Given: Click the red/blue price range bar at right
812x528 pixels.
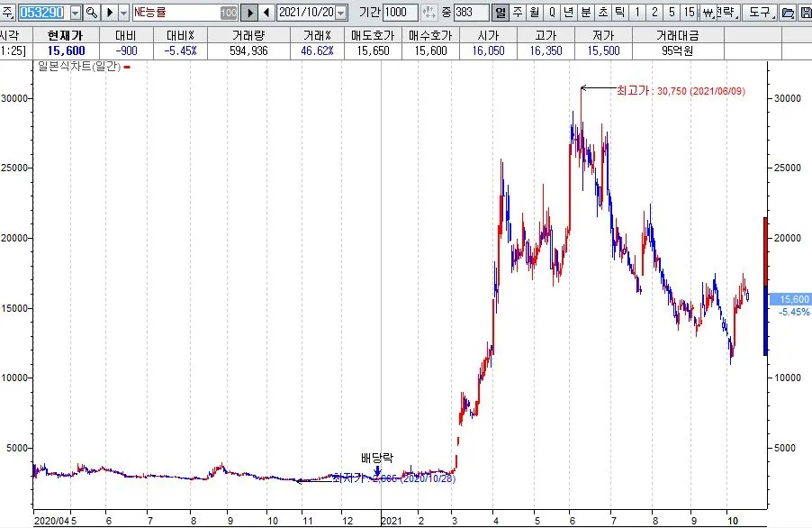Looking at the screenshot, I should coord(765,287).
